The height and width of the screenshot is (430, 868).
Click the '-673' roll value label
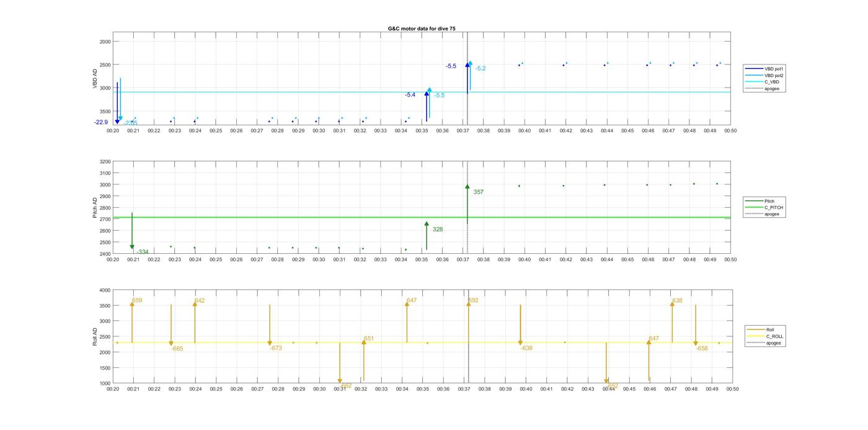click(276, 347)
